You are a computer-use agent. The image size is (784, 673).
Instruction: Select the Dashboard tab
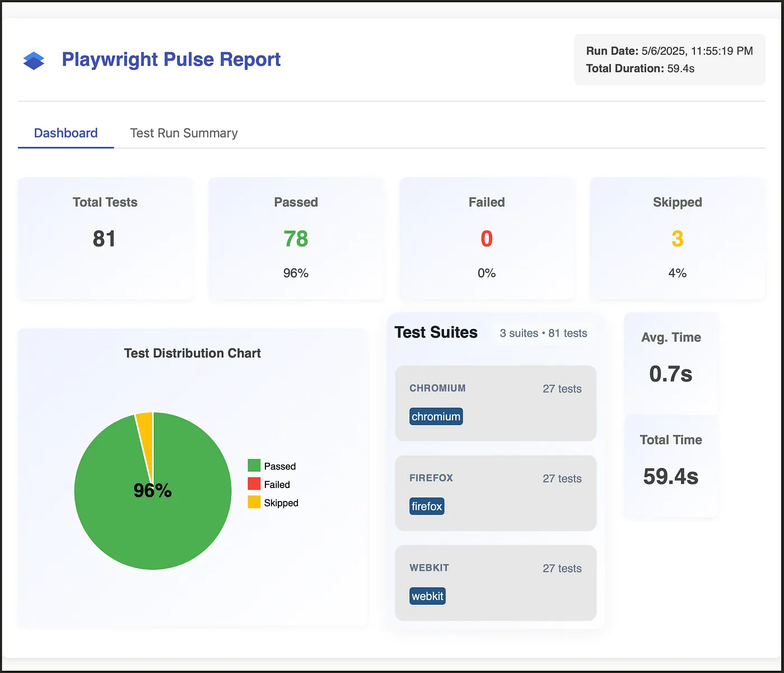pos(66,133)
